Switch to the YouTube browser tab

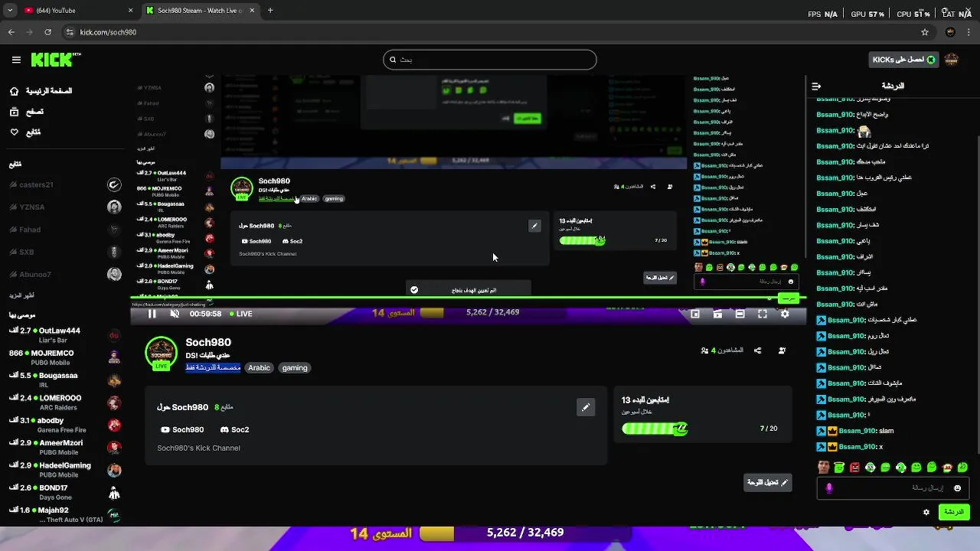75,11
